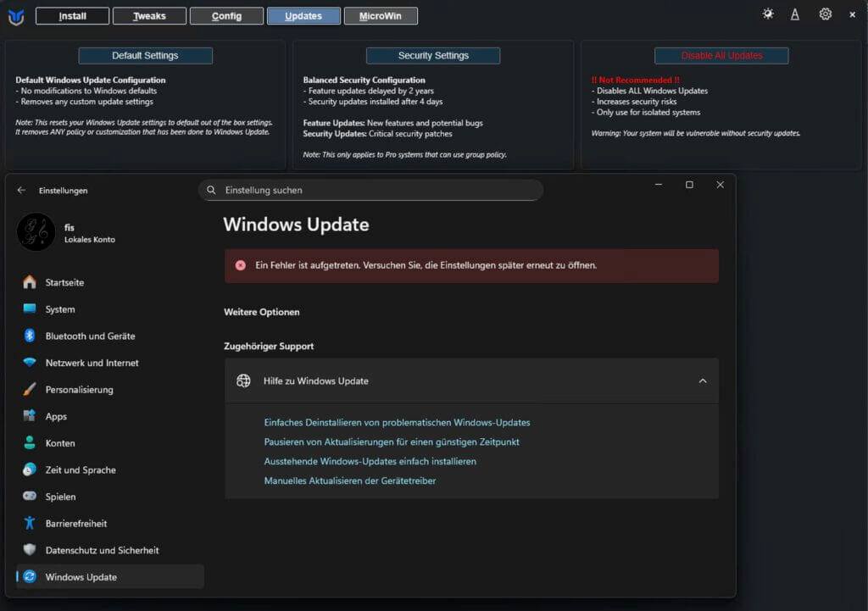This screenshot has height=611, width=868.
Task: Open Netzwerk und Internet icon
Action: [30, 363]
